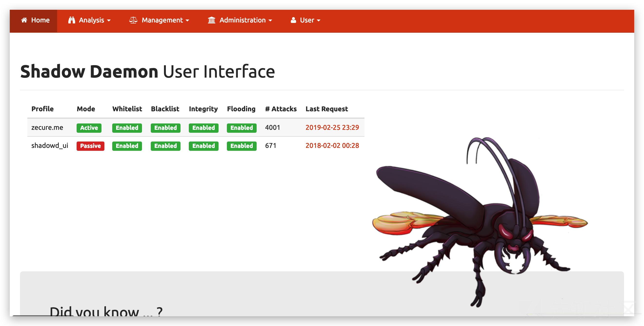Screen dimensions: 644x326
Task: Open the User menu dropdown caret
Action: click(x=319, y=20)
